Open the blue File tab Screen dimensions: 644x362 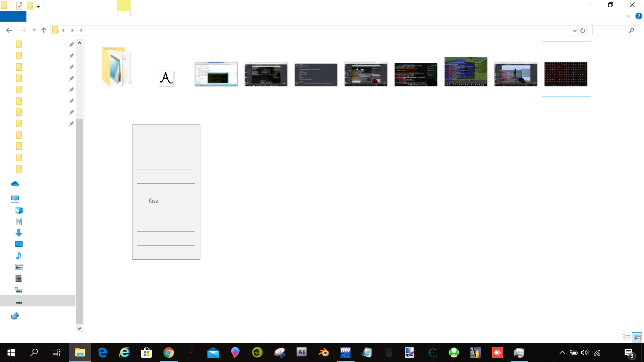click(x=13, y=16)
